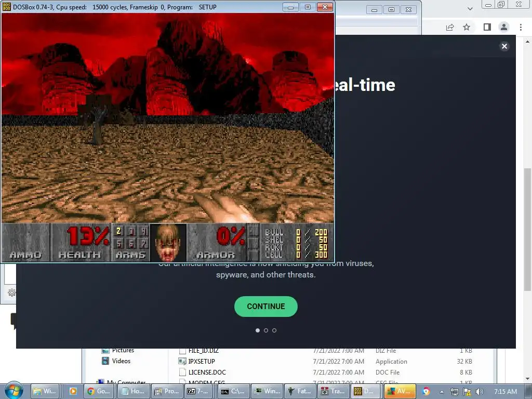Open network status tray icon
The width and height of the screenshot is (532, 399).
coord(454,392)
